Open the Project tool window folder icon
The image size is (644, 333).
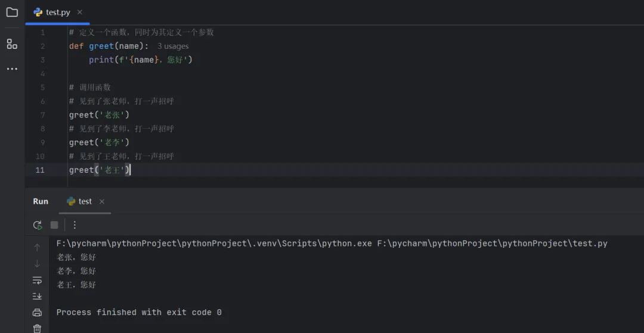(x=12, y=12)
